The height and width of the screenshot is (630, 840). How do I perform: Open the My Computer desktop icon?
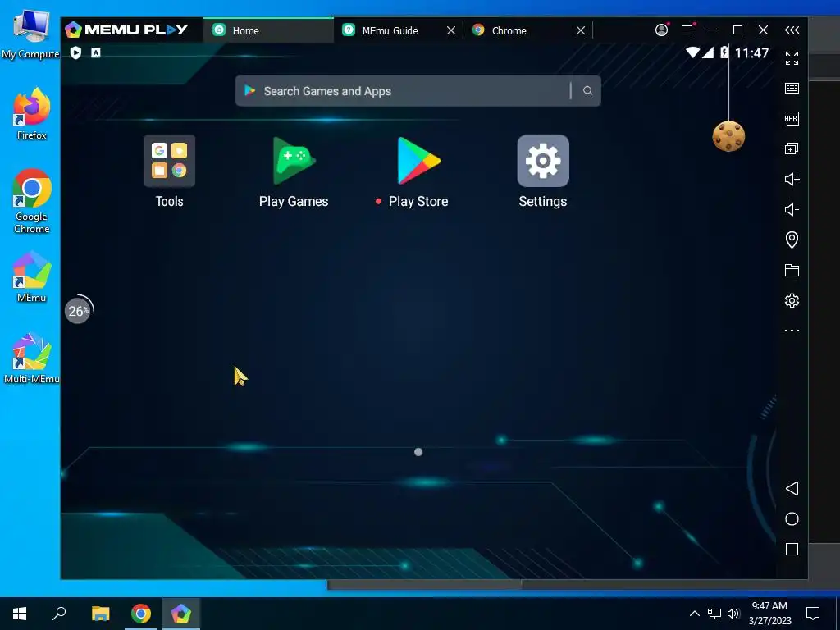point(30,33)
